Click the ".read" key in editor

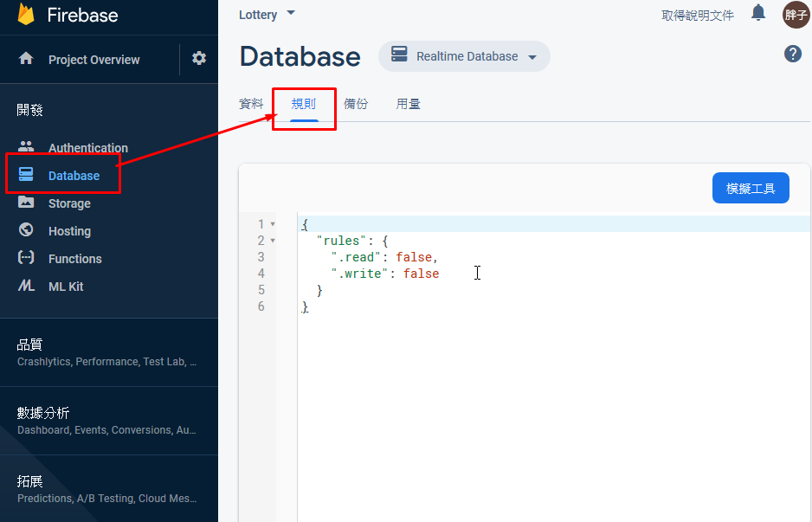point(357,257)
